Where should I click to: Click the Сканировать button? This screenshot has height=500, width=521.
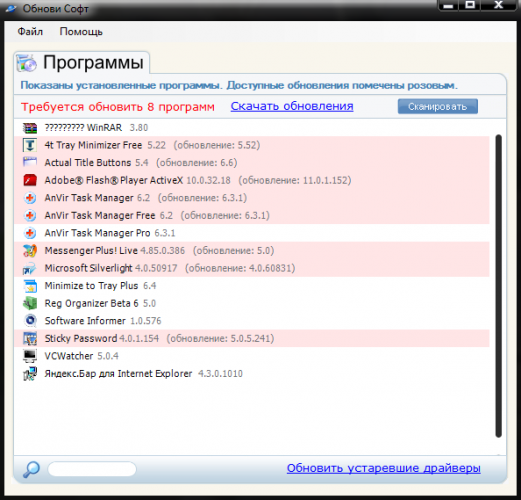pos(437,106)
